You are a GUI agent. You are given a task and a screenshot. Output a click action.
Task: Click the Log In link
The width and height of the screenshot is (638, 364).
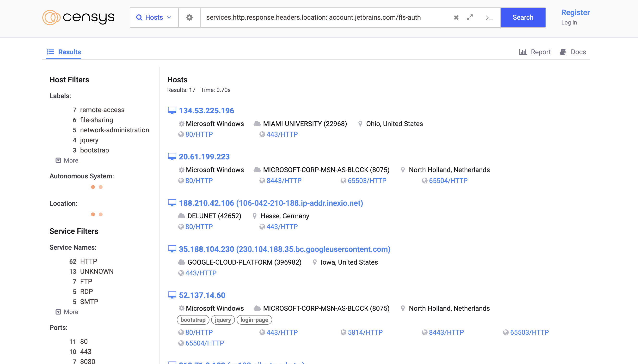(x=569, y=23)
